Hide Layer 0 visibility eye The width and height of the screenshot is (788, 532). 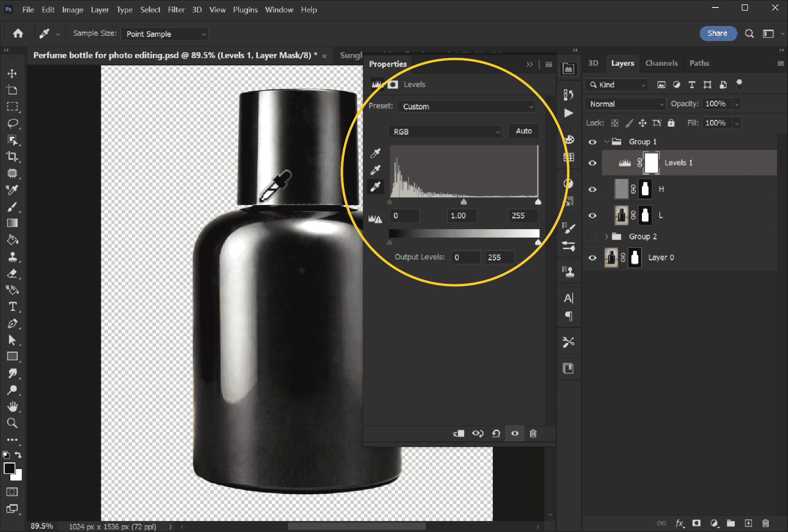pos(592,258)
